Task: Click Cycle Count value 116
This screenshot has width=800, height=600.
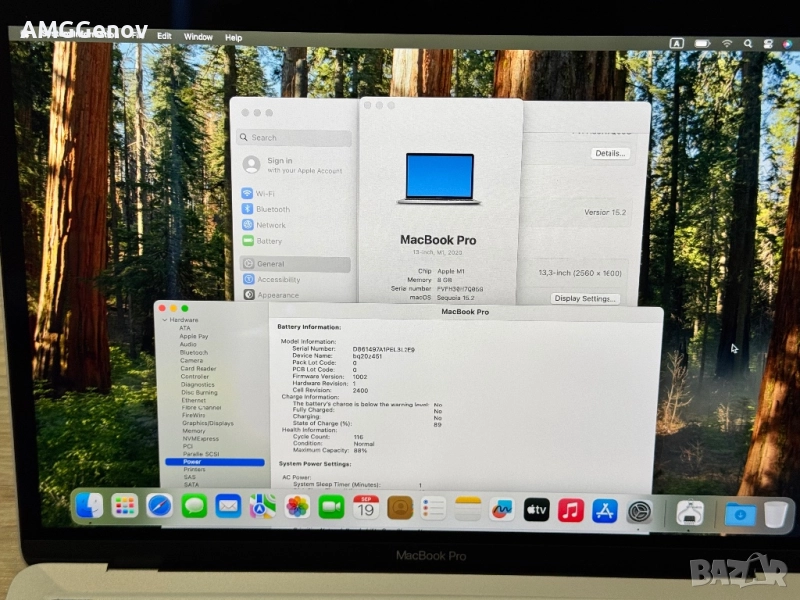Action: click(x=359, y=437)
